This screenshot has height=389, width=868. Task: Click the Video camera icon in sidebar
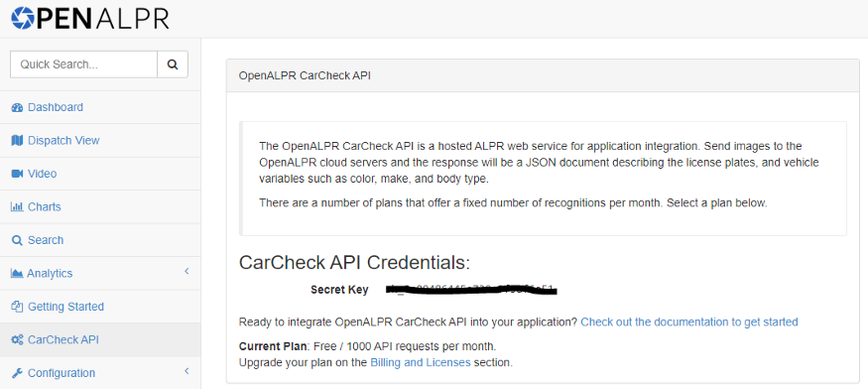click(x=17, y=174)
